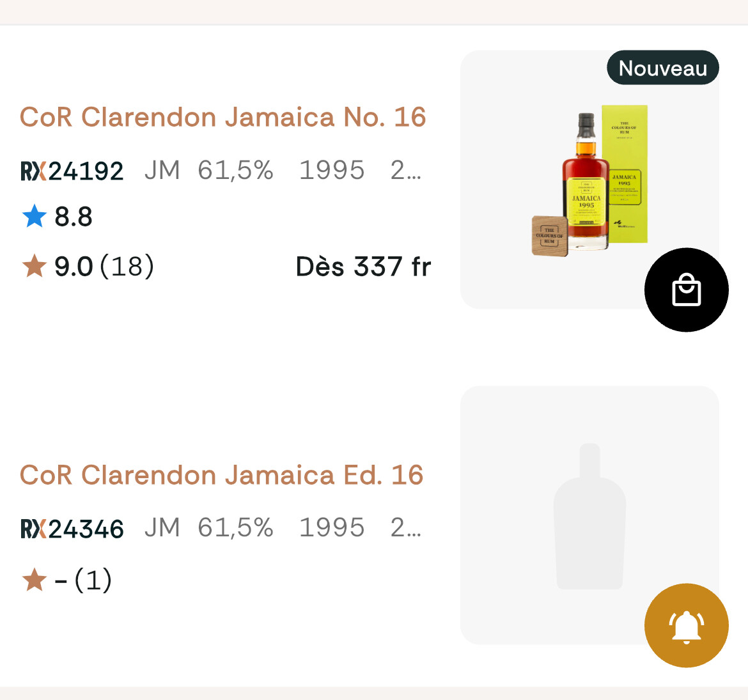Viewport: 748px width, 700px height.
Task: Click the (1) review count for Ed. 16
Action: click(93, 580)
